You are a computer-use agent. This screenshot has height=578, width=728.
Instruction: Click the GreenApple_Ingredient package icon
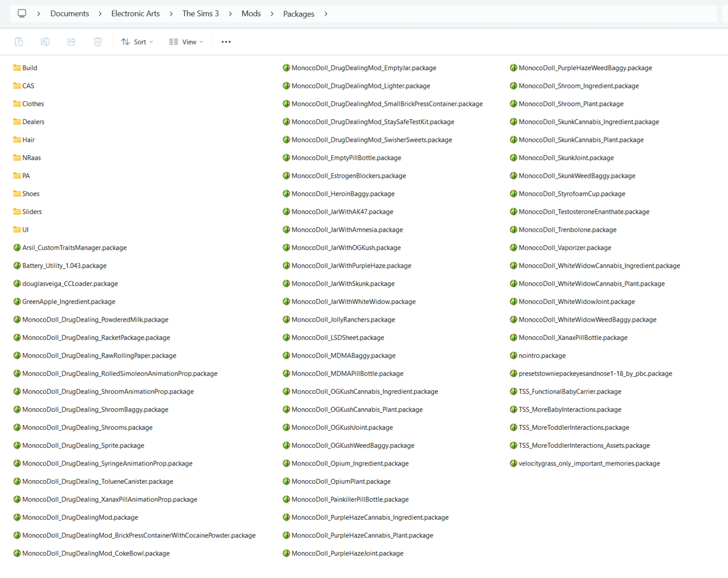pos(17,302)
